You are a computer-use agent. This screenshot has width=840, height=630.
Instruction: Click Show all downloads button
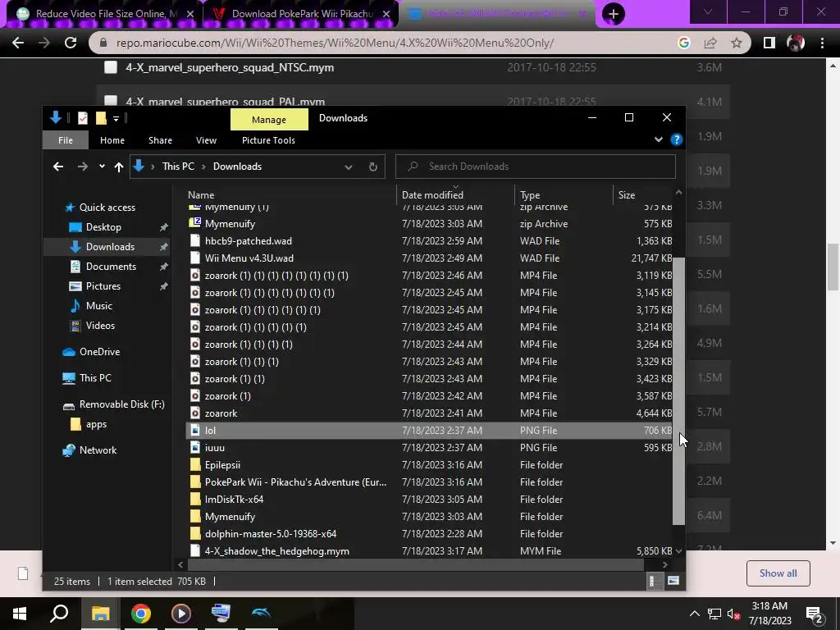tap(778, 573)
